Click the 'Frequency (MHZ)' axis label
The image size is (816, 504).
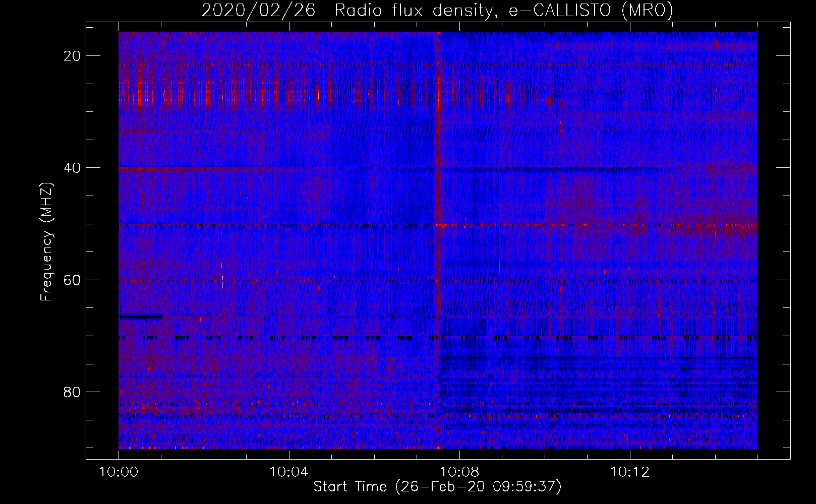pos(46,241)
